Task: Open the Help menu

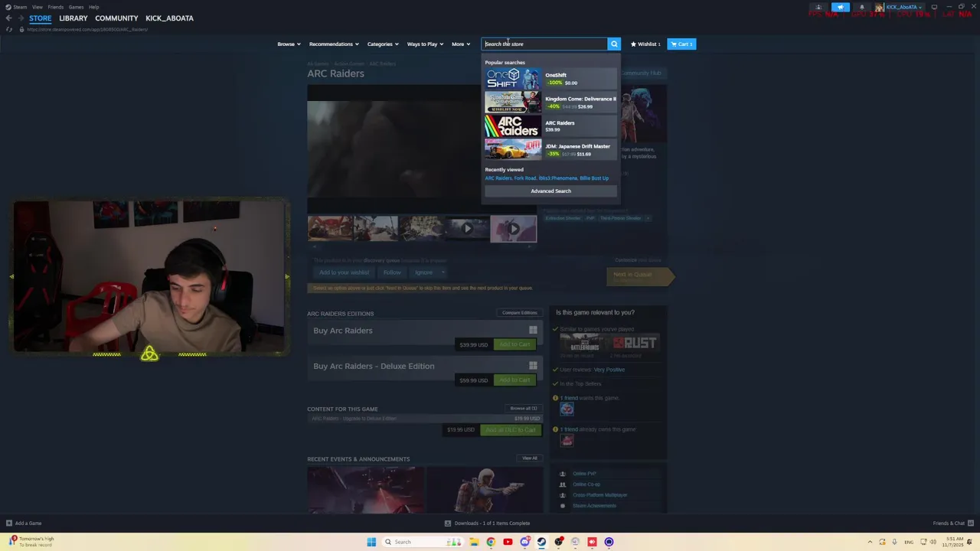Action: pos(93,7)
